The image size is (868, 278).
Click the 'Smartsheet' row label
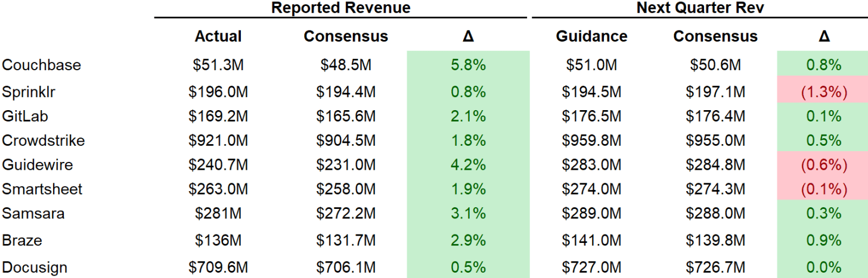pos(42,189)
